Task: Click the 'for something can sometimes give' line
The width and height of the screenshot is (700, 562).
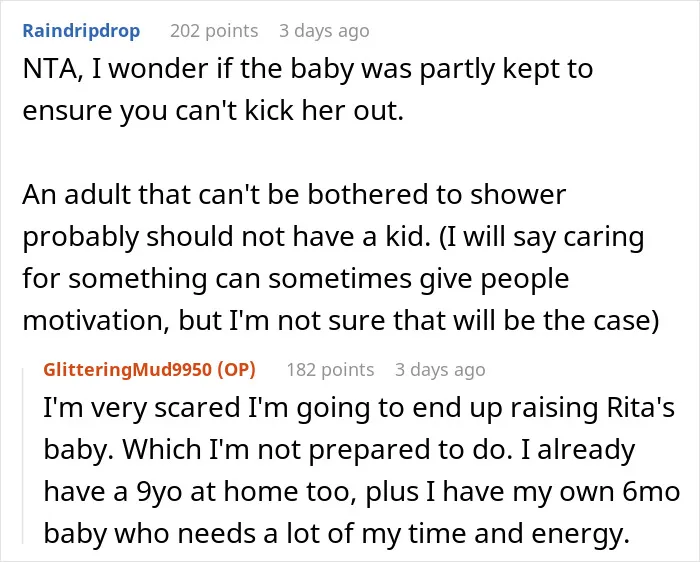Action: pos(296,279)
